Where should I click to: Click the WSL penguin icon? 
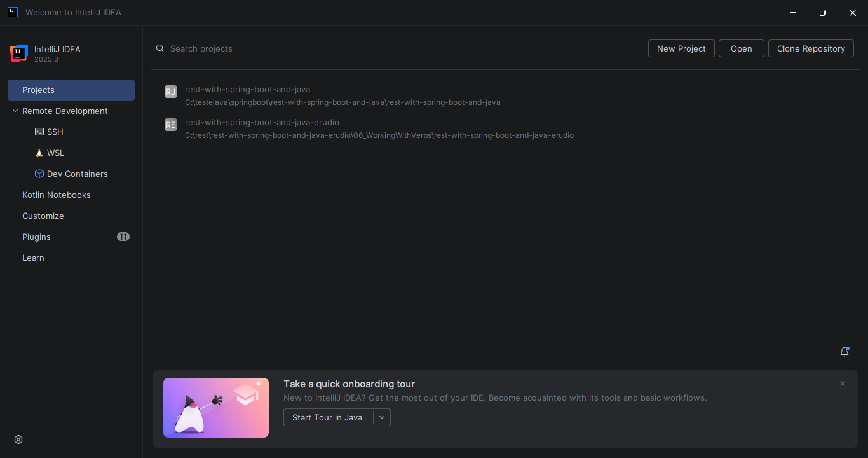point(39,153)
